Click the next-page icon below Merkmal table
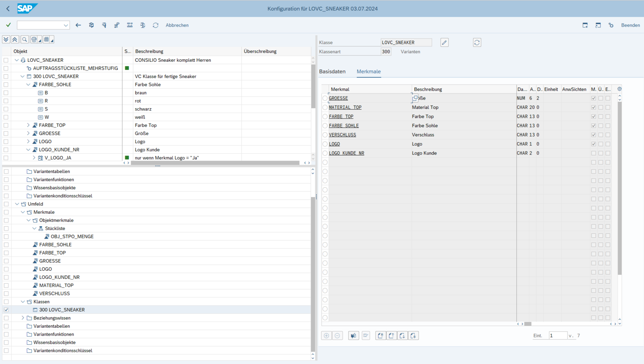Image resolution: width=644 pixels, height=364 pixels. (x=402, y=336)
